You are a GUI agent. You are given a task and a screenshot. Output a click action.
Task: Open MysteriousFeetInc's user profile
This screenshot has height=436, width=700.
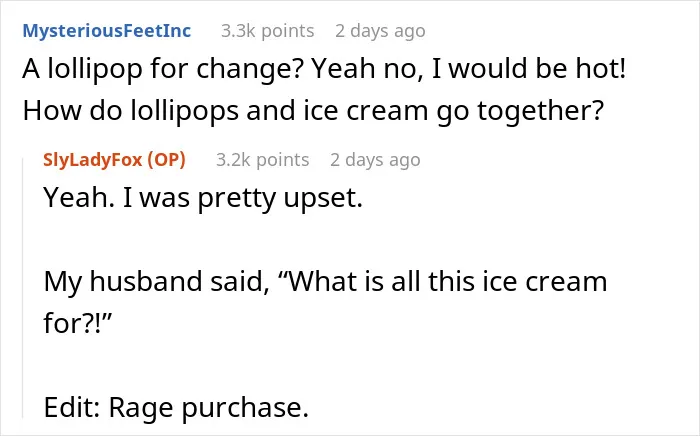click(107, 31)
